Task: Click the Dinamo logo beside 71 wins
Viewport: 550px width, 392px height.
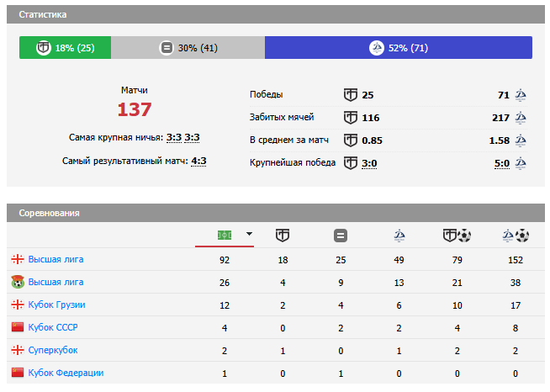Action: pos(521,95)
